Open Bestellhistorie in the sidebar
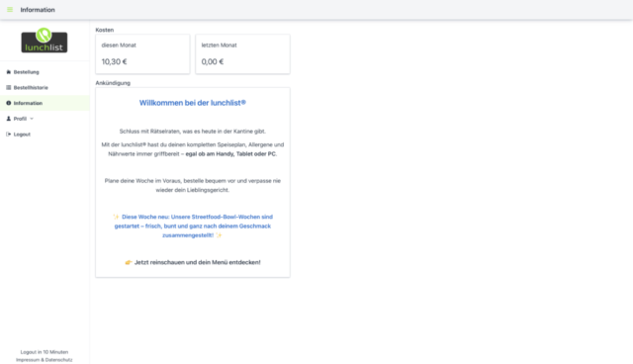Screen dimensions: 633x364 (45, 88)
